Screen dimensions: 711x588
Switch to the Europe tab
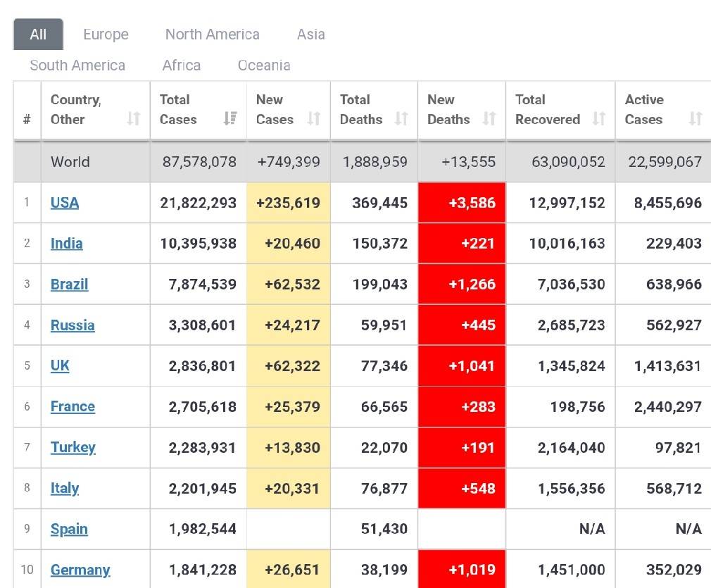[x=106, y=35]
